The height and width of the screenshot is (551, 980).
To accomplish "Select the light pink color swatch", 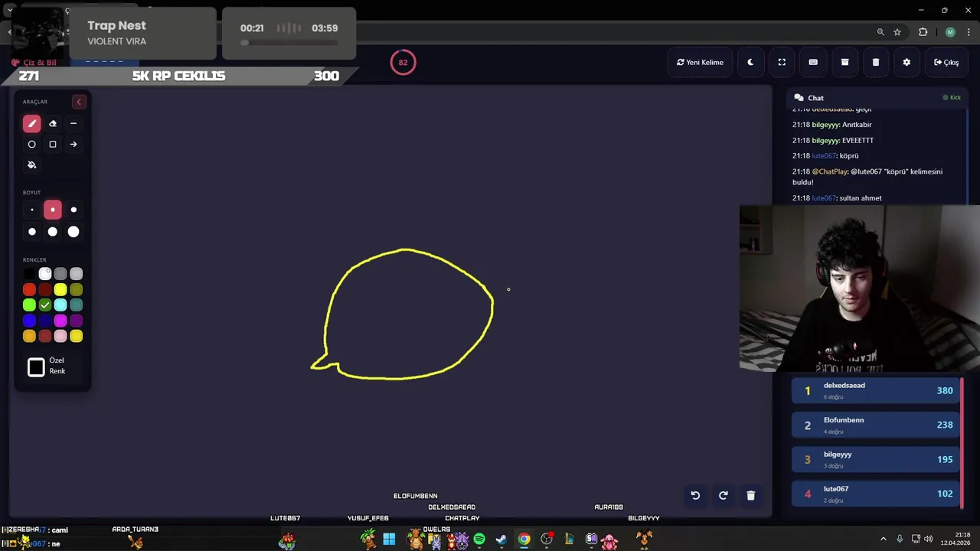I will point(60,336).
